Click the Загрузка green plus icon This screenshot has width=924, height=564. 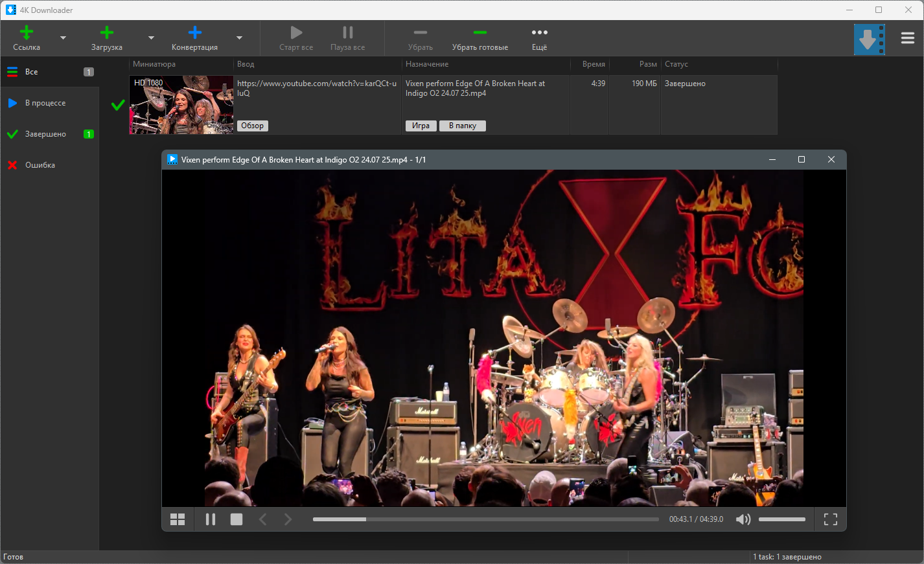click(x=107, y=33)
